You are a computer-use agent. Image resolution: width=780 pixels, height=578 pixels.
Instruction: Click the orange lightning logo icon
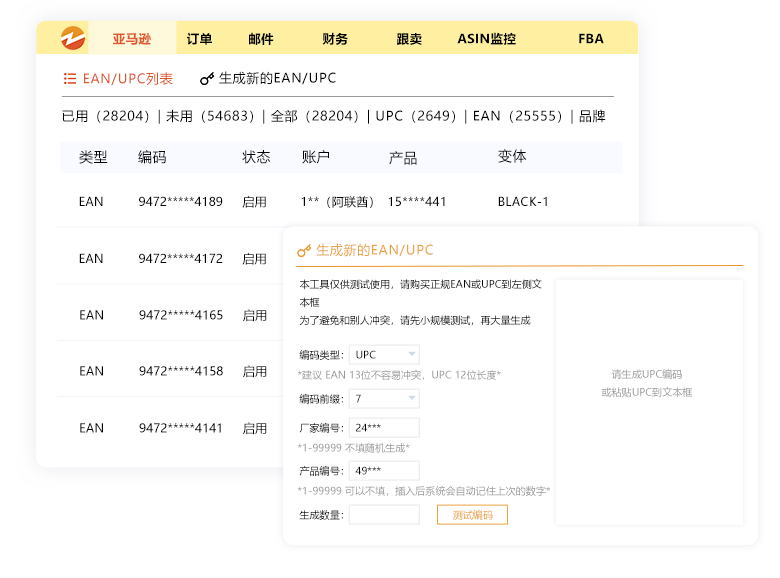pyautogui.click(x=73, y=38)
